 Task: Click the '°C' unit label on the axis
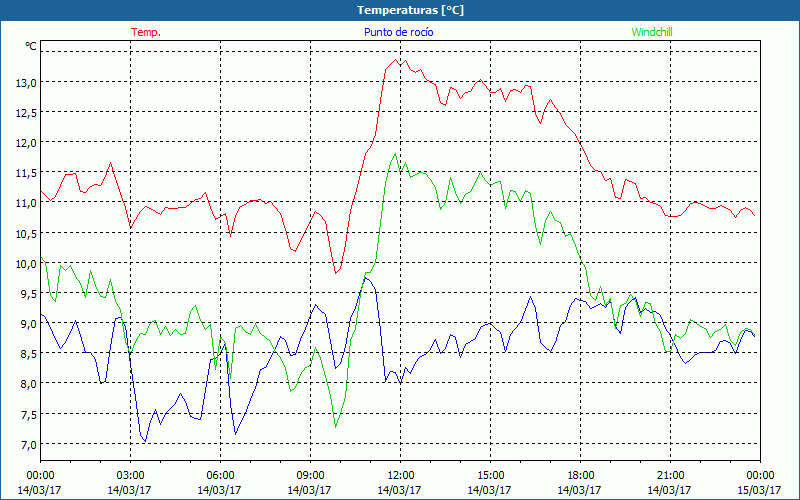31,46
